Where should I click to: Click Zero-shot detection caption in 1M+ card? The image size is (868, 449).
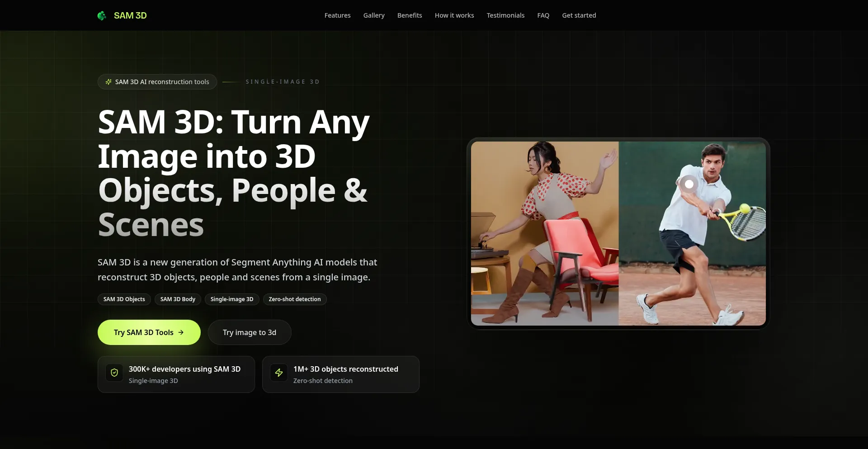coord(323,381)
